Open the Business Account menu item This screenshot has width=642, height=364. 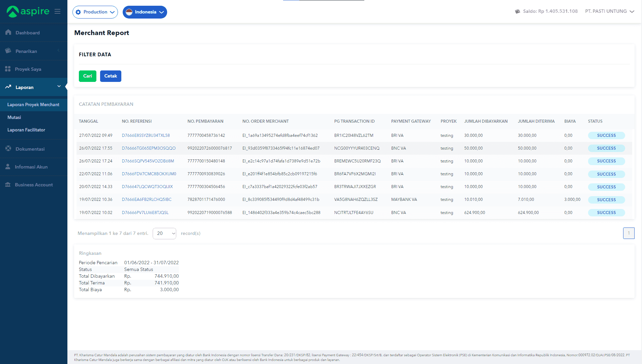click(x=34, y=185)
